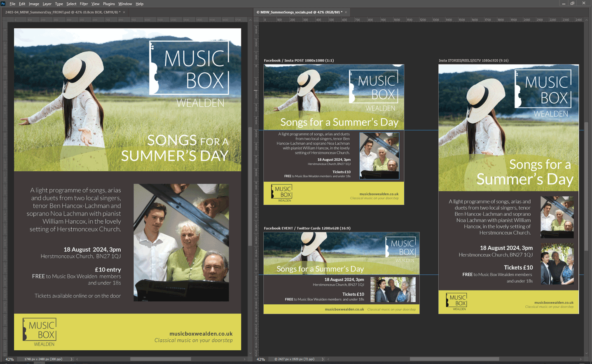The height and width of the screenshot is (364, 592).
Task: Click the 42% zoom field of the socials document
Action: coord(261,359)
